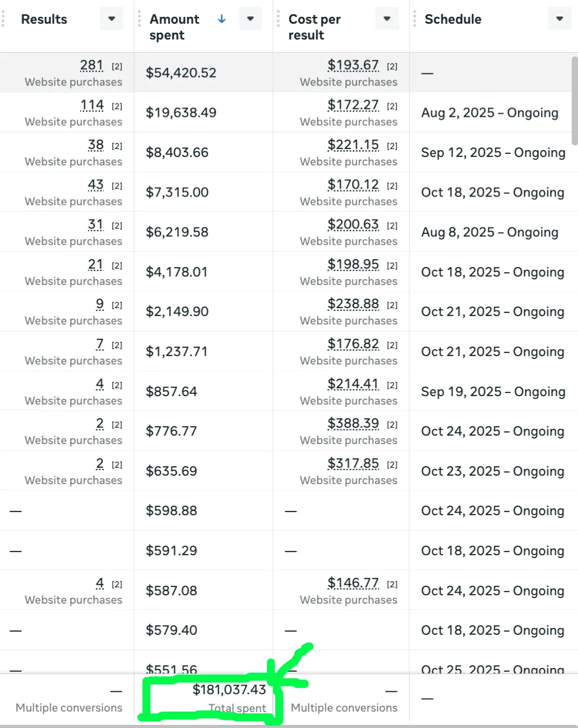
Task: Click the Schedule column header label
Action: point(453,19)
